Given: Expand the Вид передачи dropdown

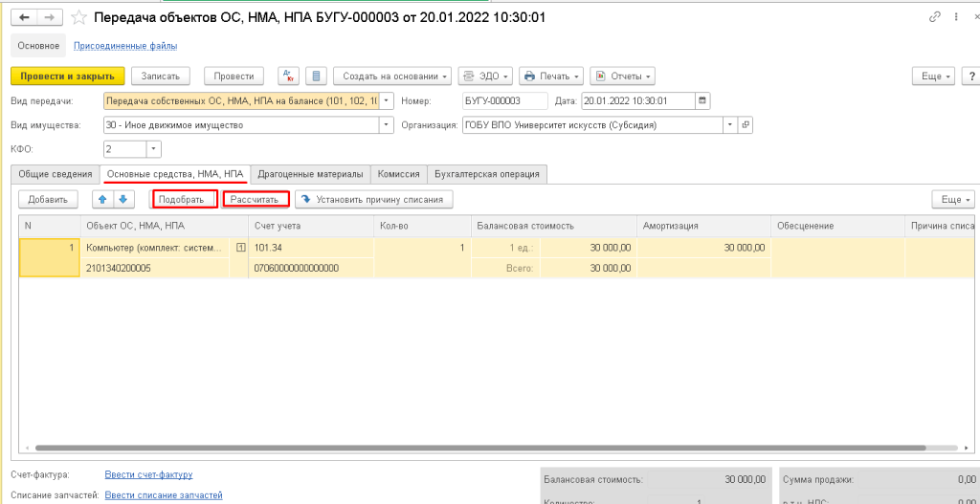Looking at the screenshot, I should tap(387, 100).
